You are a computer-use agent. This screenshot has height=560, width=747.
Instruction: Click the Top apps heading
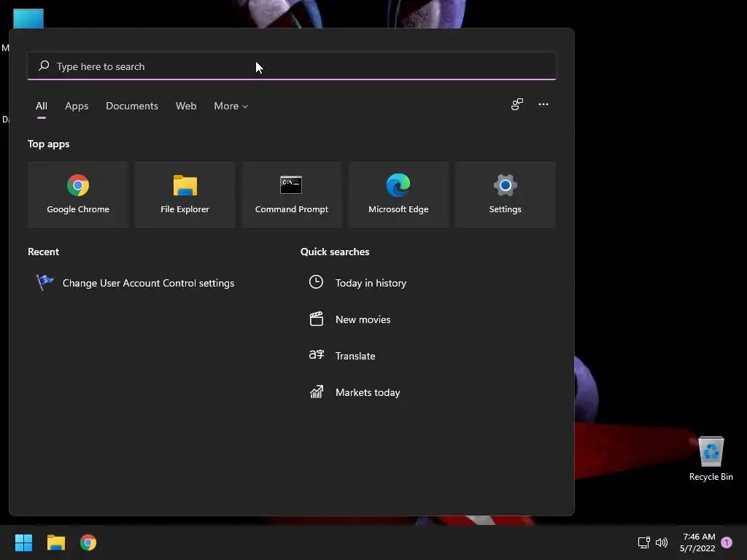point(49,144)
